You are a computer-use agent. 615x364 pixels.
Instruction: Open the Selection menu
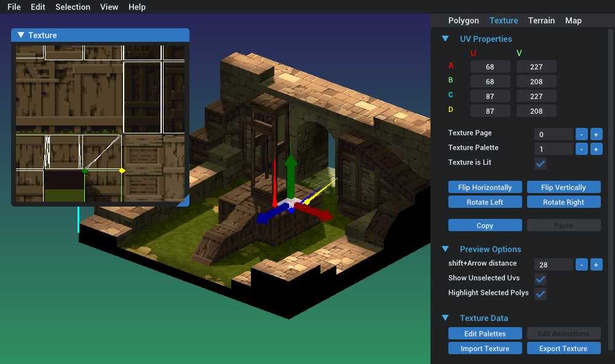click(73, 7)
